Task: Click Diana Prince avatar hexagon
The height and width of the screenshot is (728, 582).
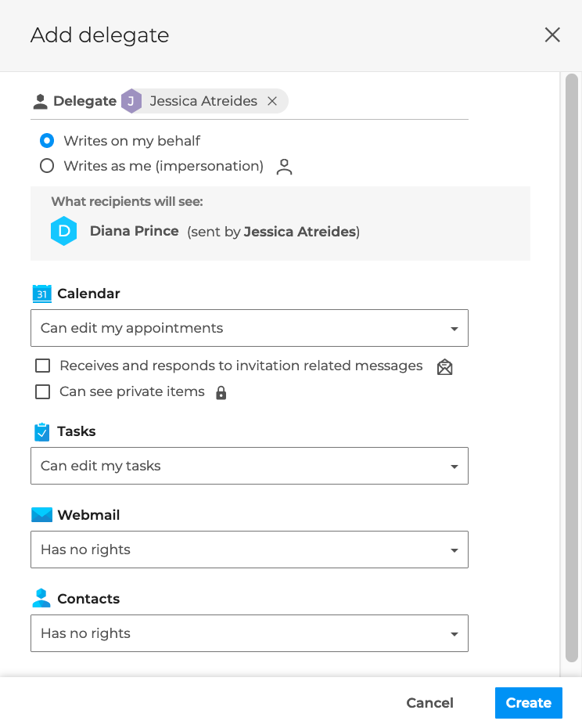Action: (x=64, y=232)
